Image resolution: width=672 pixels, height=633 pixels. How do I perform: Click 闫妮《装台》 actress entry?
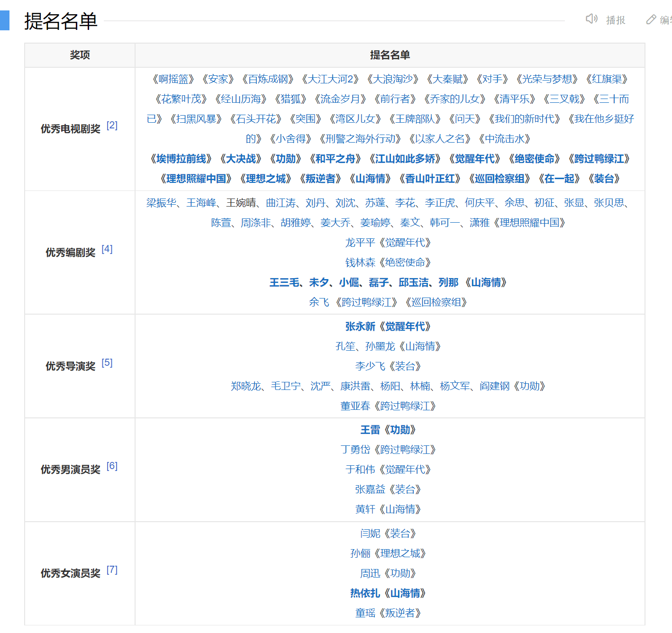tap(388, 534)
